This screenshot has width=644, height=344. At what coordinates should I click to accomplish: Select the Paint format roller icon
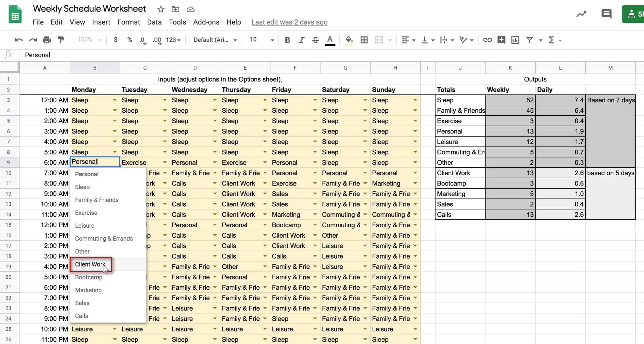tap(61, 40)
